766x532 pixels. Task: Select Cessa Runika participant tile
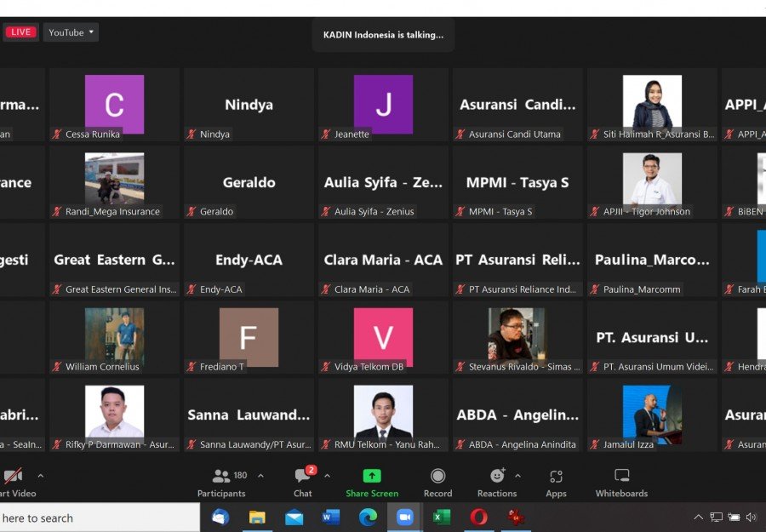(115, 105)
